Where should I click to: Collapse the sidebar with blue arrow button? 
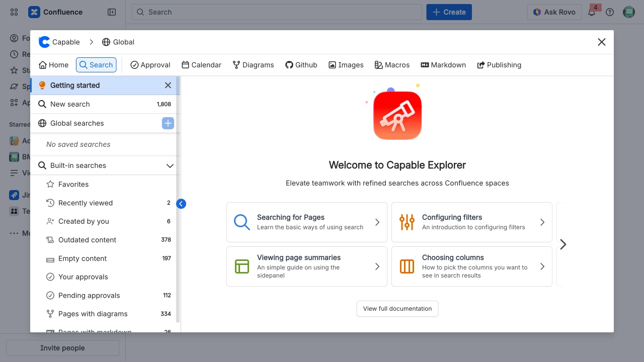(x=181, y=204)
